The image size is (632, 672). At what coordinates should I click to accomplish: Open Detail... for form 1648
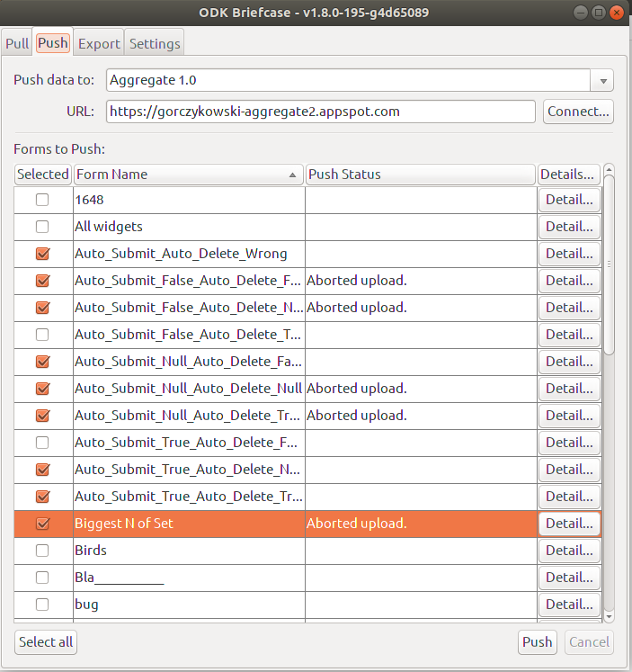point(569,200)
